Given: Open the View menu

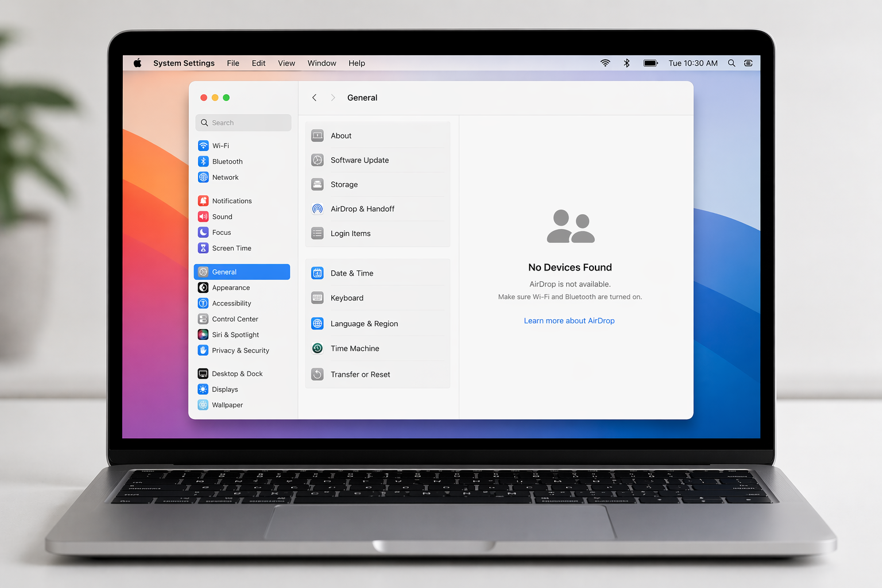Looking at the screenshot, I should click(x=287, y=63).
